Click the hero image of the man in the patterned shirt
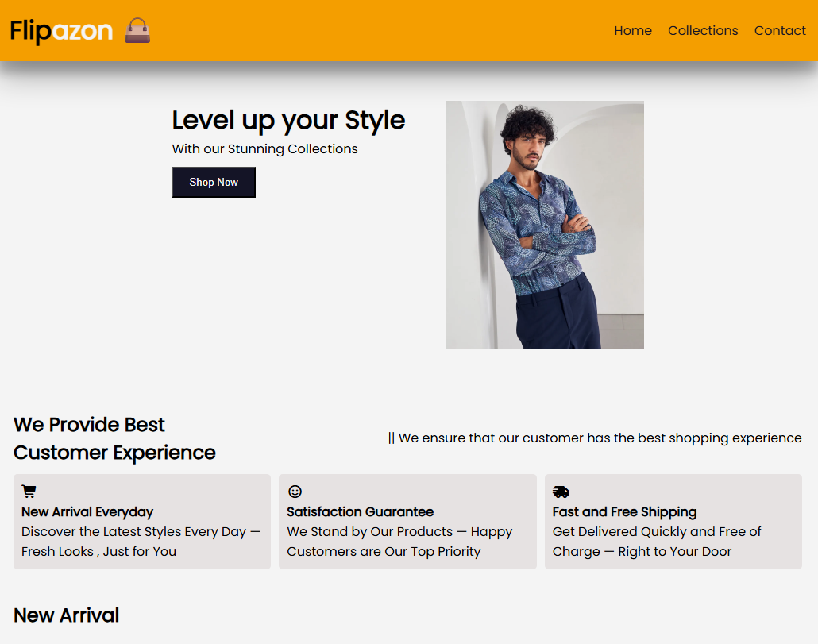Viewport: 818px width, 644px height. pos(545,225)
